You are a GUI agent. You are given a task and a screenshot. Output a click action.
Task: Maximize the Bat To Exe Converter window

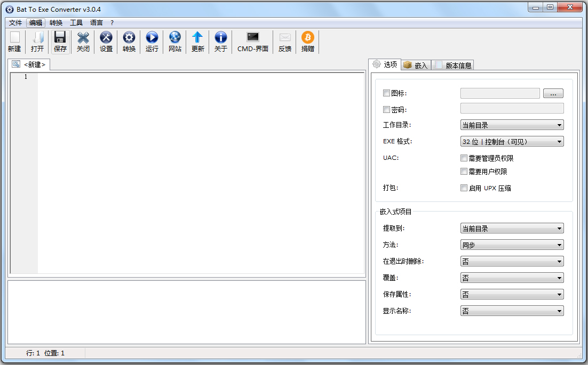(x=550, y=7)
